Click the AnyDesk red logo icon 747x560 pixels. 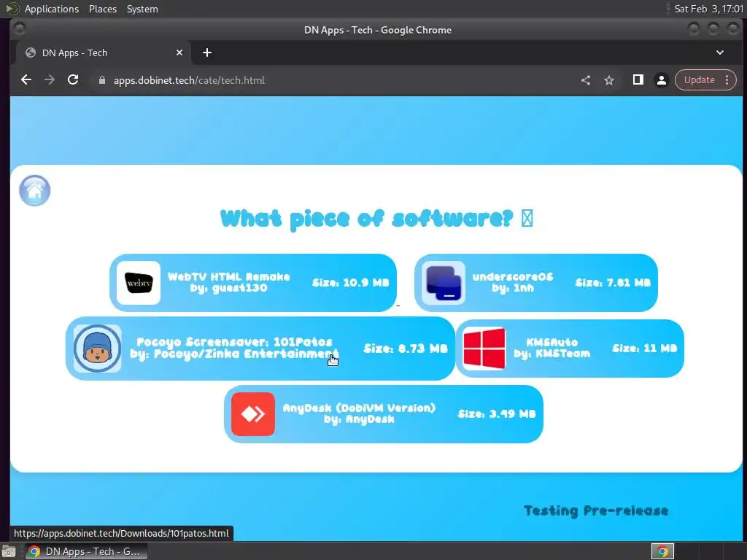[253, 414]
